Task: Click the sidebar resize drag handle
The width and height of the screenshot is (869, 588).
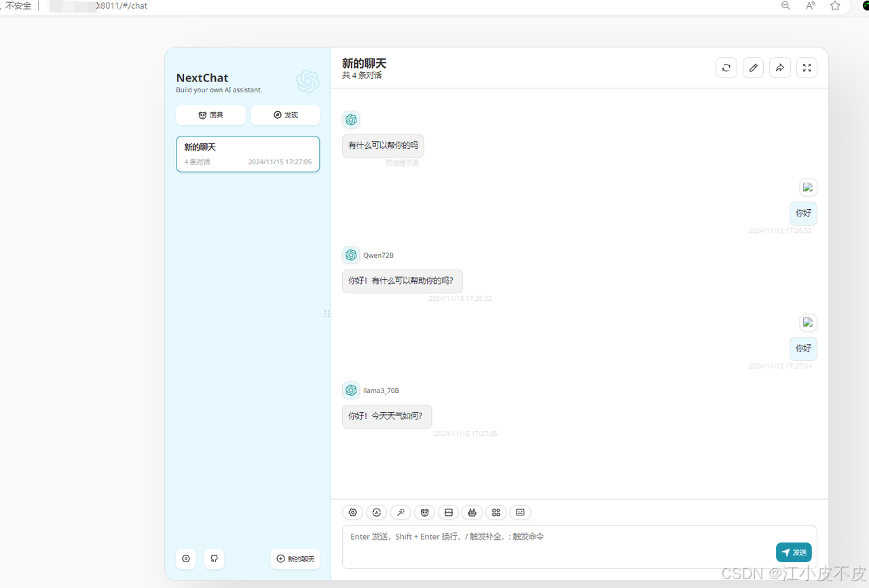Action: tap(327, 314)
